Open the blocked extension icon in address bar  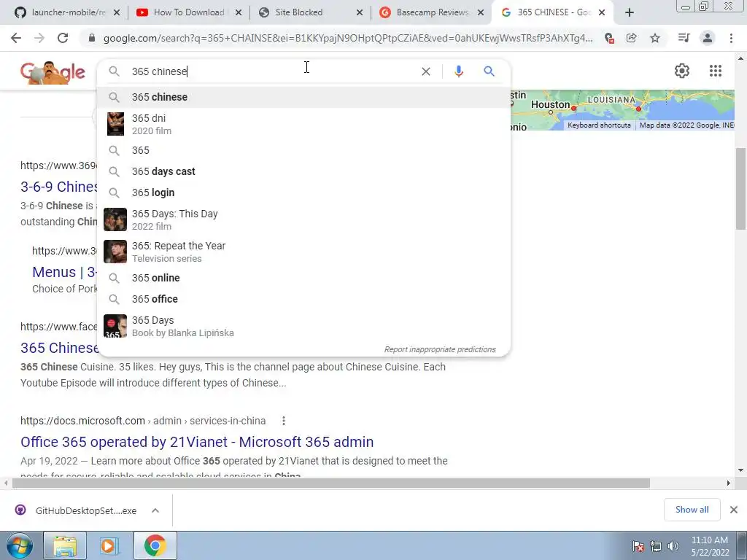(x=609, y=38)
